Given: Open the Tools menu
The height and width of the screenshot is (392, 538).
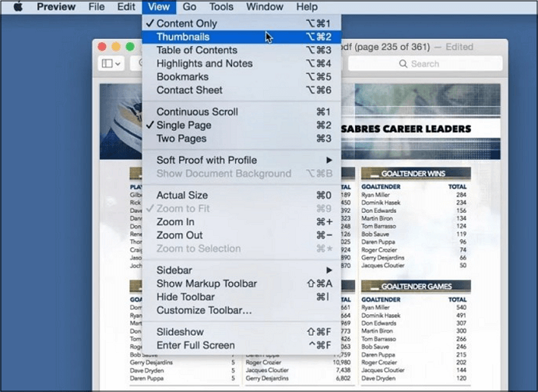Looking at the screenshot, I should coord(221,7).
